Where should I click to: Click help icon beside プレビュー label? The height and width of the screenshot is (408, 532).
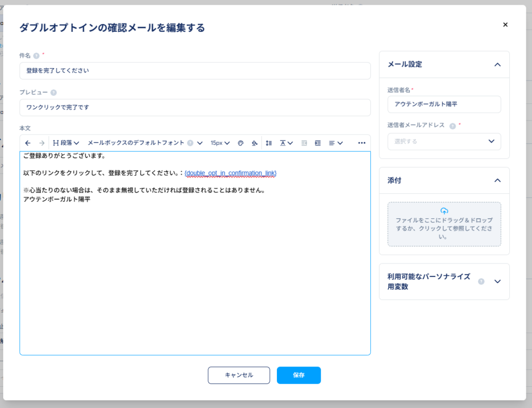[54, 93]
